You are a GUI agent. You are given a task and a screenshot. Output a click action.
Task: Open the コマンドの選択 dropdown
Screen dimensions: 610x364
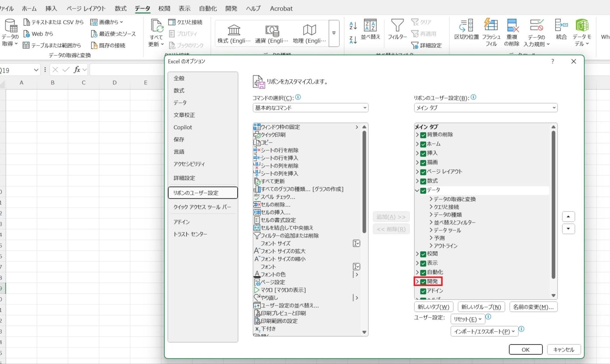310,108
